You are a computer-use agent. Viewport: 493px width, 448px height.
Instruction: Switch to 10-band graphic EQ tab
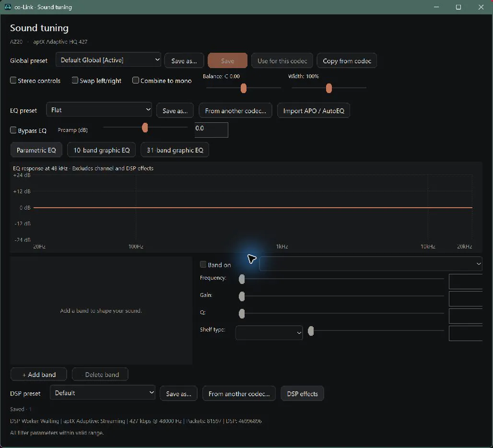coord(102,150)
